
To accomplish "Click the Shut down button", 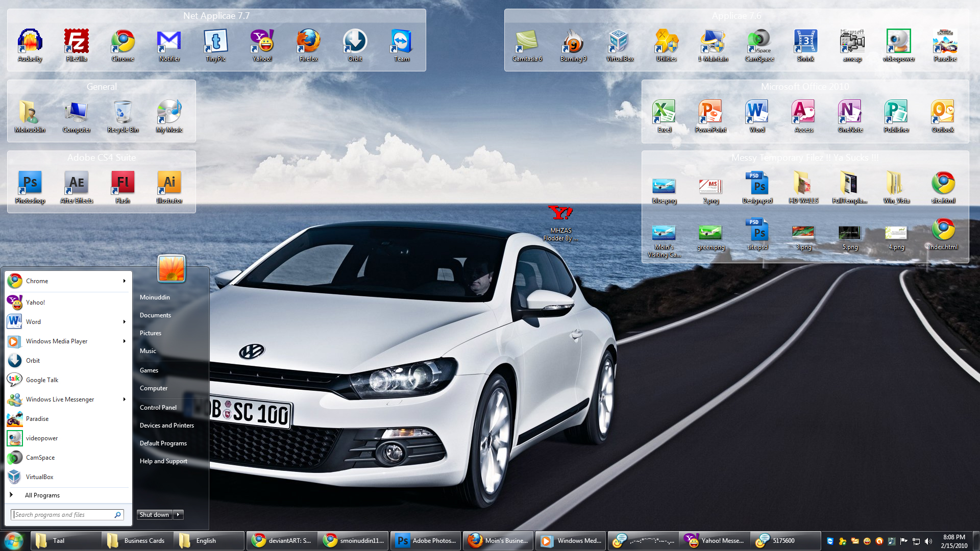I will pyautogui.click(x=155, y=515).
